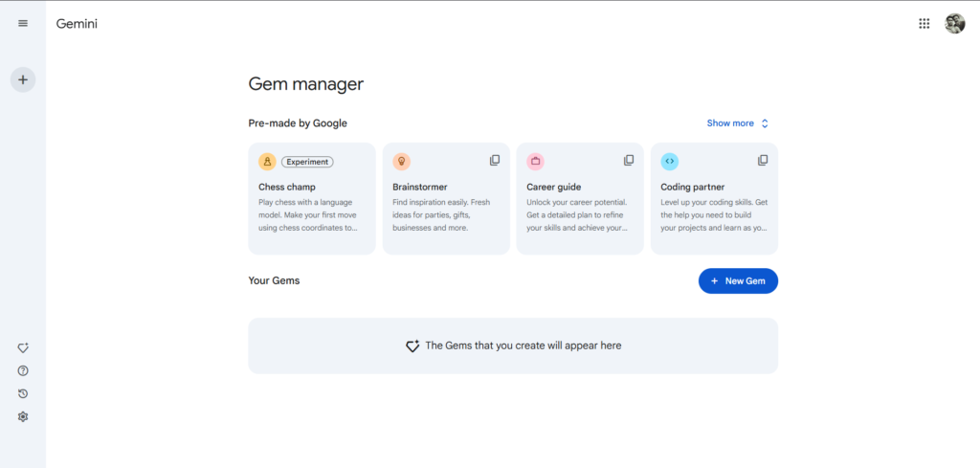Screen dimensions: 980x468
Task: Open Google apps grid launcher
Action: click(924, 24)
